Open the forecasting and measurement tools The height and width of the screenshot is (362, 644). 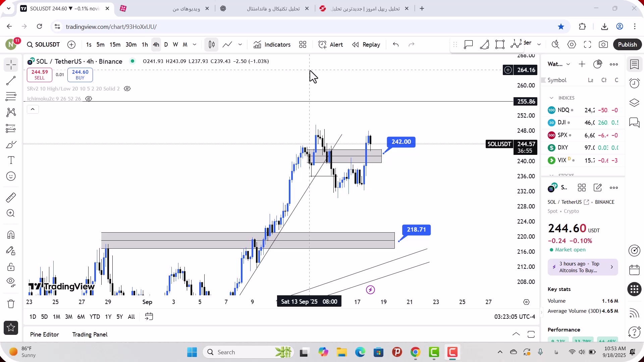click(11, 128)
